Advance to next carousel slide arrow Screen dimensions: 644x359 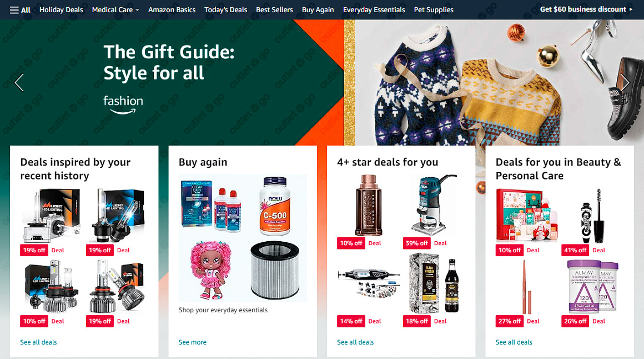tap(625, 83)
